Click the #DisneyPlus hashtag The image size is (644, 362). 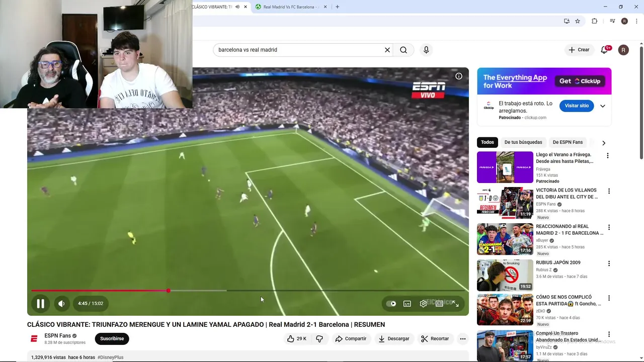(110, 357)
